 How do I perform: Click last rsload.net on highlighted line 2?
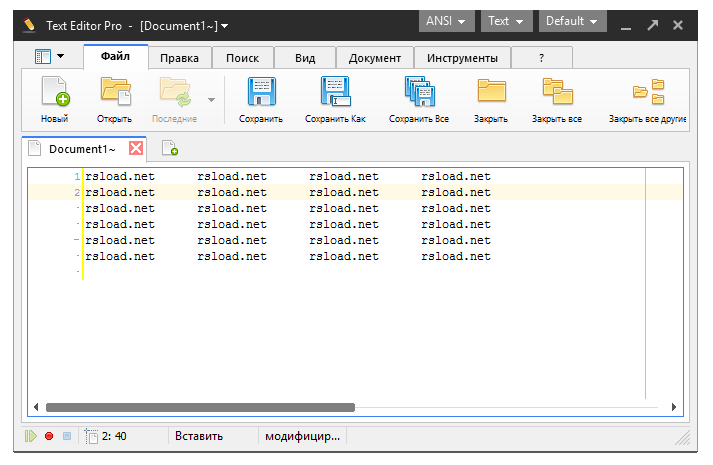coord(456,192)
